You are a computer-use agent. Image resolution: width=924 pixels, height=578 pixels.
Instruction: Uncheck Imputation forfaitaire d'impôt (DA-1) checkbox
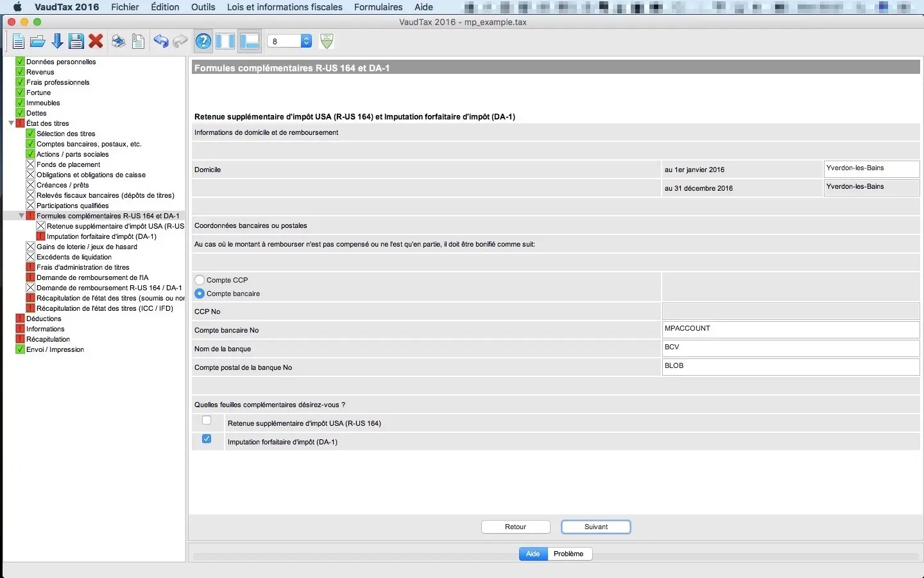[x=207, y=439]
